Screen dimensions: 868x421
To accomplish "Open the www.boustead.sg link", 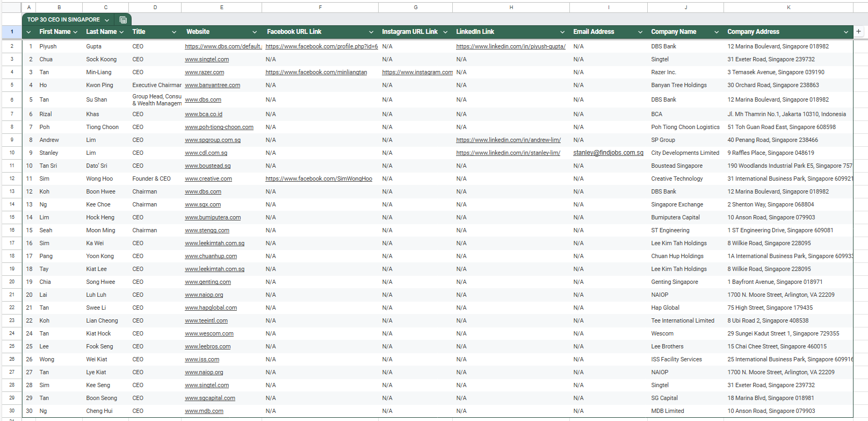I will point(208,166).
